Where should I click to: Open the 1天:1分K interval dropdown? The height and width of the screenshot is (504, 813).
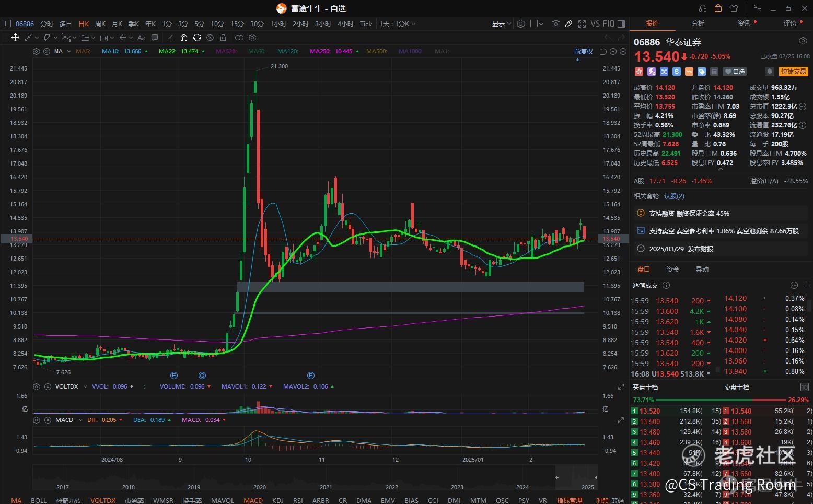coord(398,24)
